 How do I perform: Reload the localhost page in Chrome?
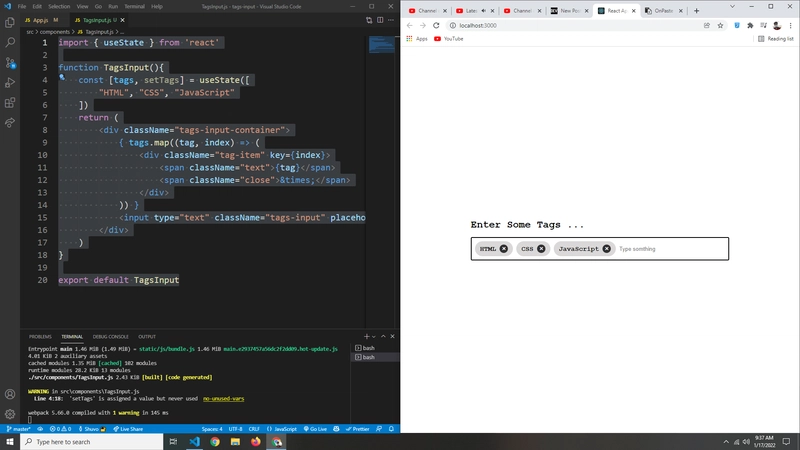436,25
